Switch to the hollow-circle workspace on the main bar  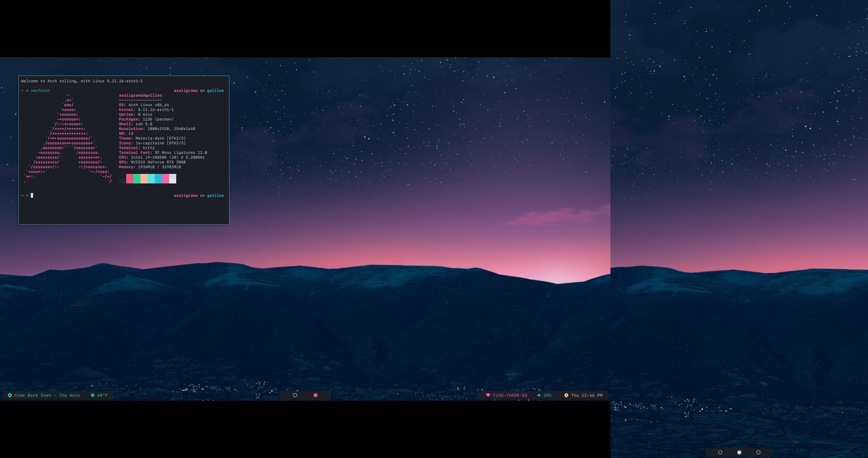point(295,395)
